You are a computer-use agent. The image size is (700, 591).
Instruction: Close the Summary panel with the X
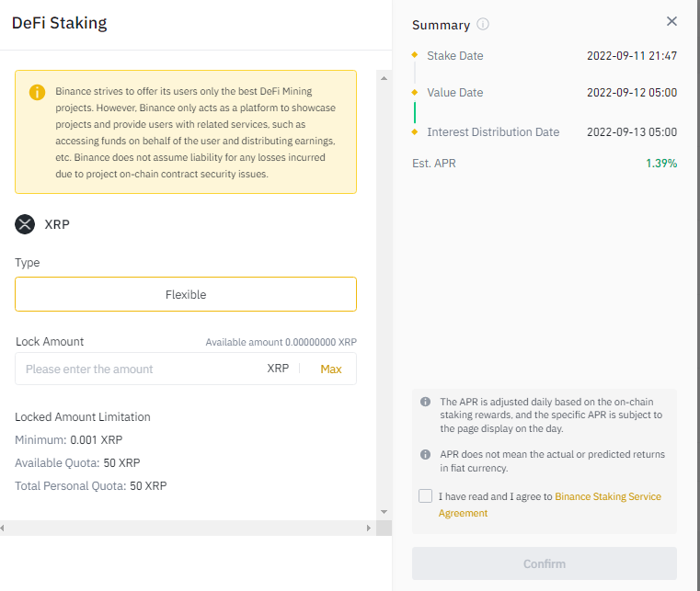pos(671,21)
